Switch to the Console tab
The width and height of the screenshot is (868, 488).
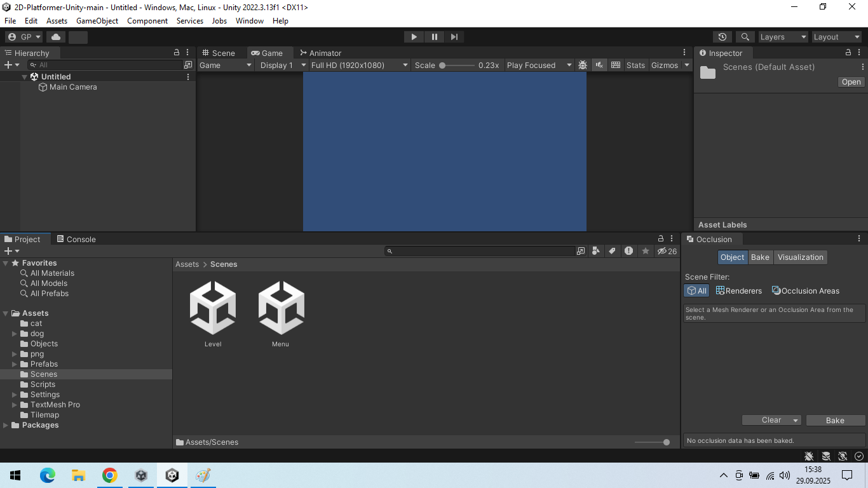[x=76, y=239]
